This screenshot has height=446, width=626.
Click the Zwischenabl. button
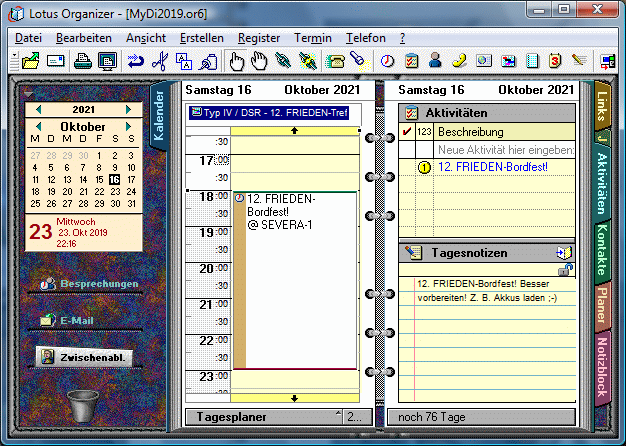tap(84, 357)
